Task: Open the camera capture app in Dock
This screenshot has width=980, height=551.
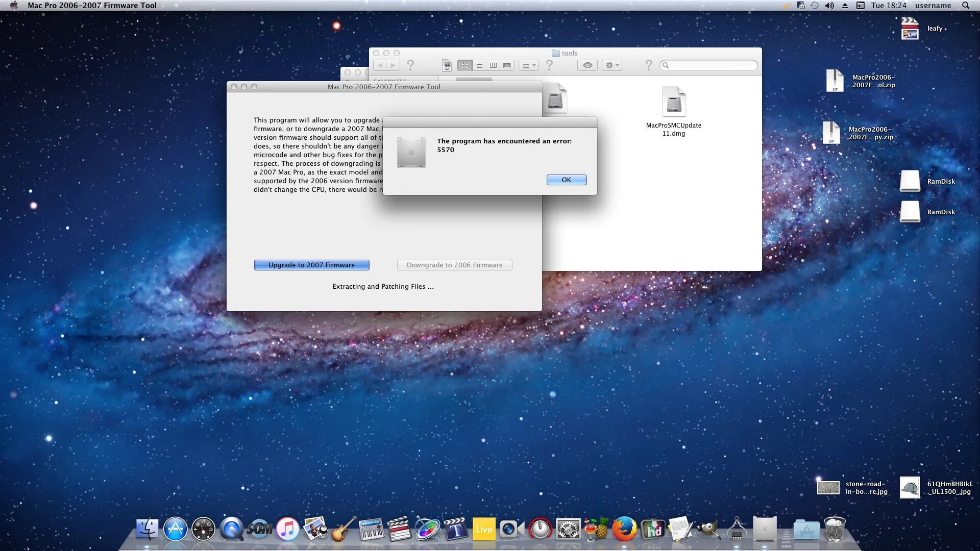Action: [512, 529]
